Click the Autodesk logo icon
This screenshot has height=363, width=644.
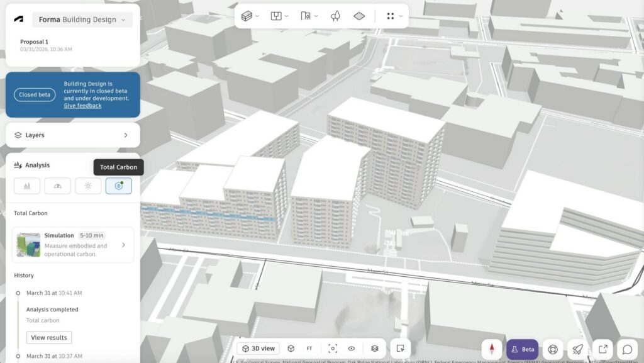click(19, 20)
